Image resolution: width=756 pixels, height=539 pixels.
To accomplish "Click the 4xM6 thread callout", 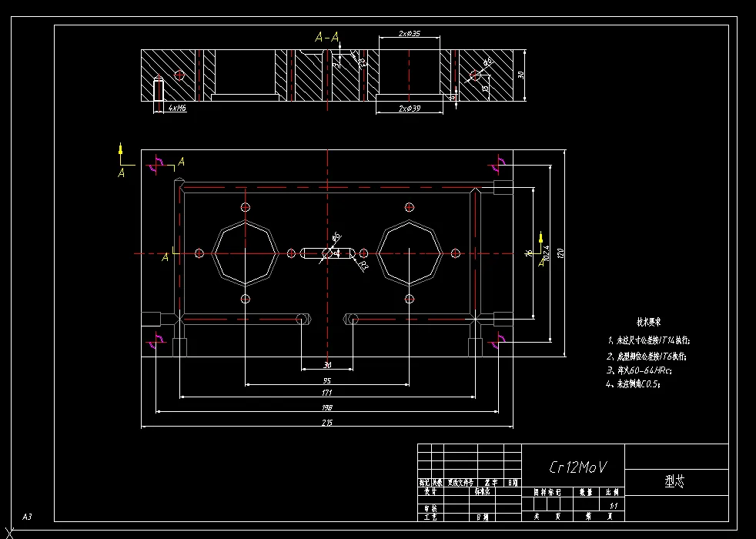I will click(177, 109).
